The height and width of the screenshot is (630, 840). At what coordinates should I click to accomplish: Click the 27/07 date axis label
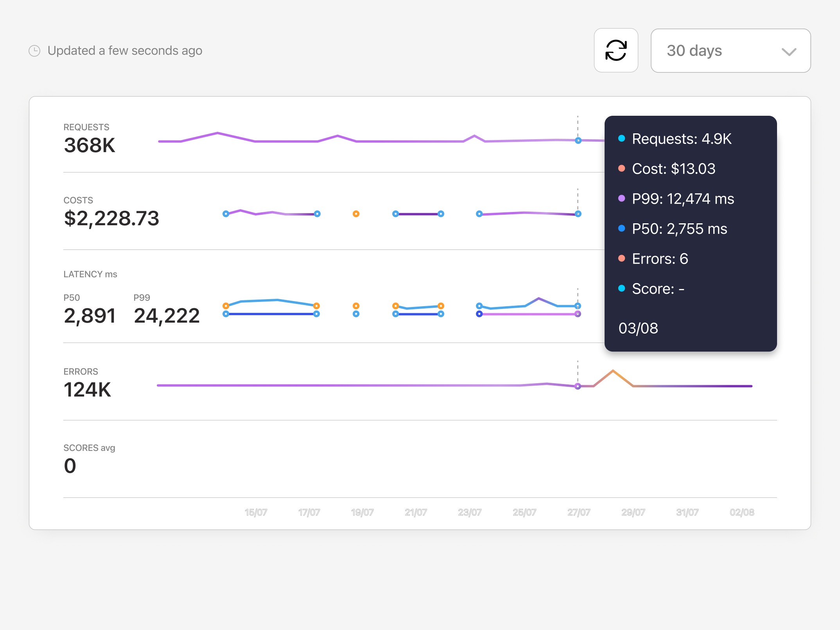point(578,512)
